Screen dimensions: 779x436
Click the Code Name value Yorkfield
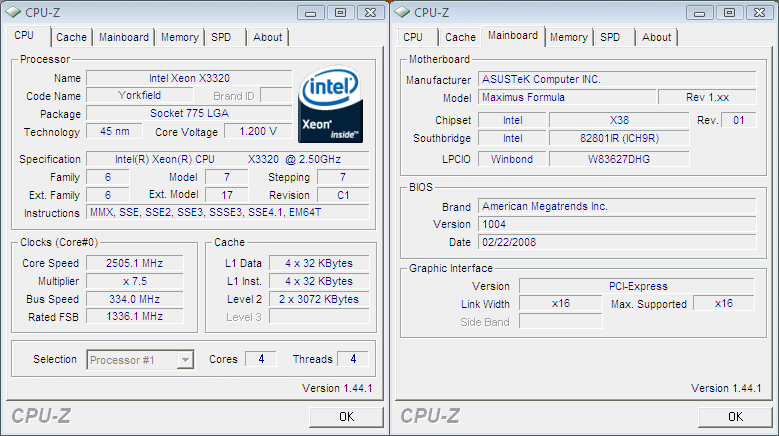(140, 95)
